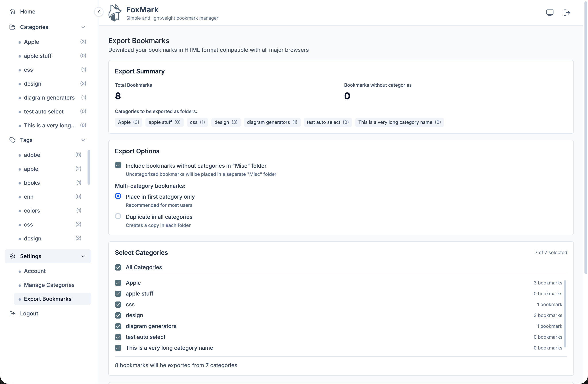
Task: Click the Home icon in the sidebar
Action: pos(12,11)
